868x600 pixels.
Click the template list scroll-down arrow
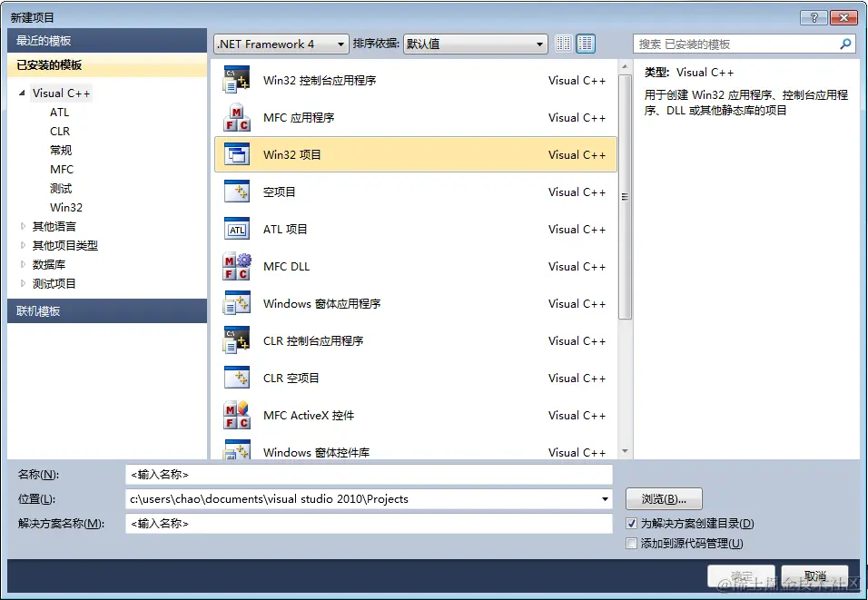(x=625, y=452)
